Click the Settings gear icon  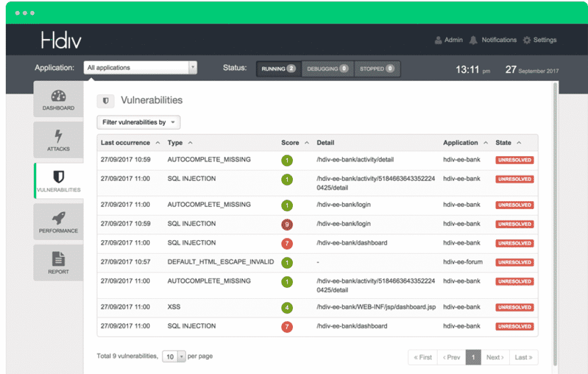point(527,40)
